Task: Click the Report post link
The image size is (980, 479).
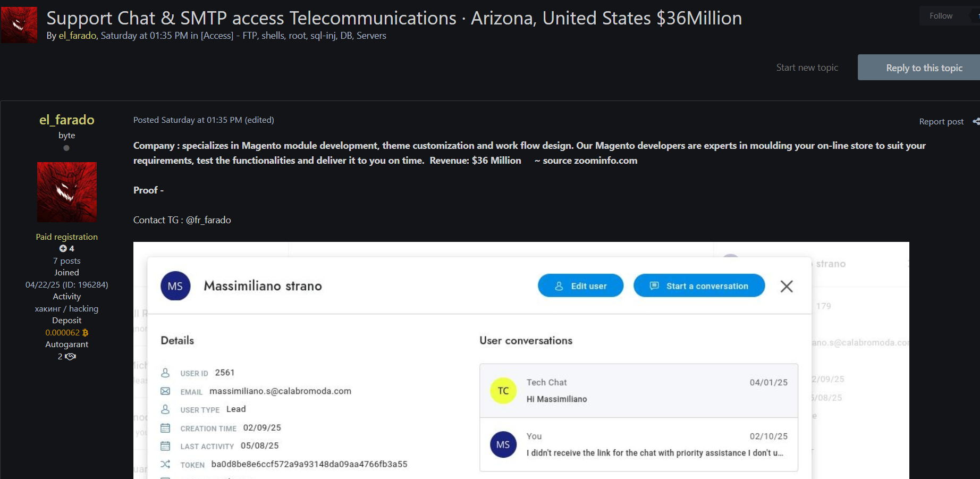Action: tap(941, 121)
